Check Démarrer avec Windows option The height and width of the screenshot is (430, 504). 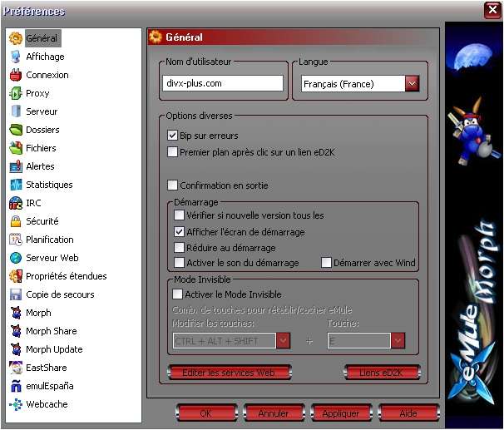click(326, 263)
